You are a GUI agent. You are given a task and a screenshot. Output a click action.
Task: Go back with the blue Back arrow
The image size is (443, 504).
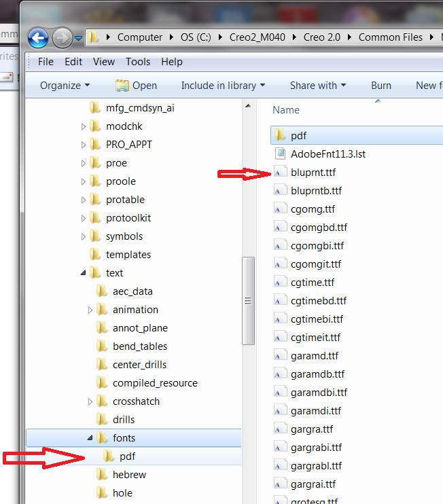coord(38,38)
